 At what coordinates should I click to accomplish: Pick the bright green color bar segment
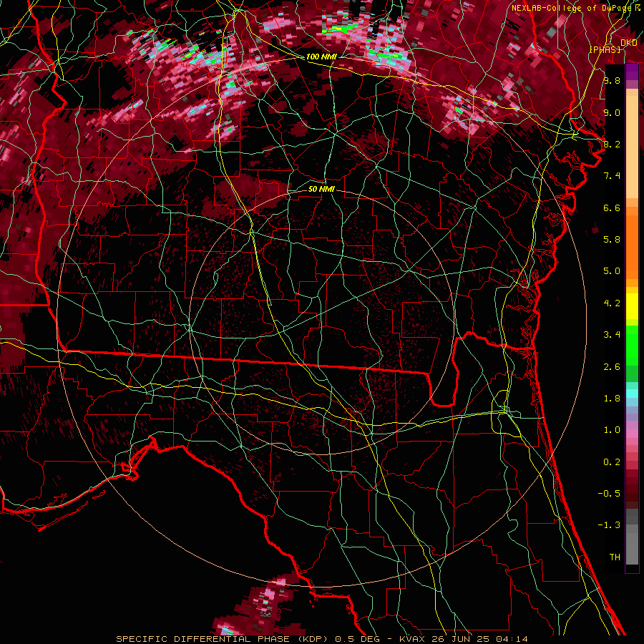(632, 346)
